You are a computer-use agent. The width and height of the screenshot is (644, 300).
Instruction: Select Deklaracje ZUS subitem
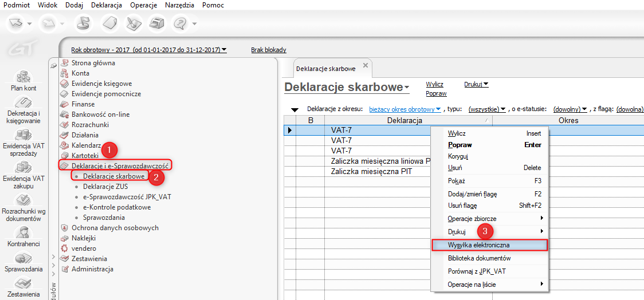[105, 187]
